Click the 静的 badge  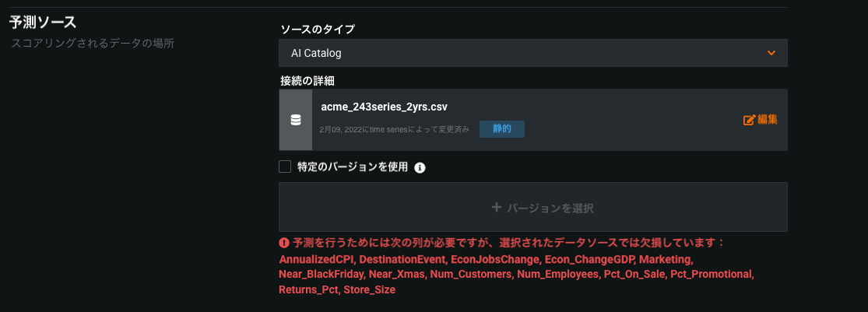pos(501,128)
